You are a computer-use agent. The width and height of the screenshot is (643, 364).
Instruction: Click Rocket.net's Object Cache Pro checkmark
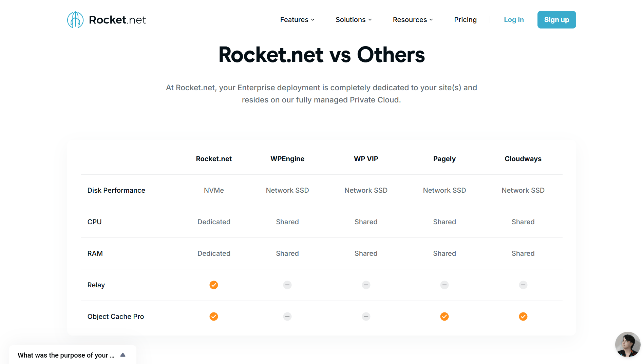[214, 317]
